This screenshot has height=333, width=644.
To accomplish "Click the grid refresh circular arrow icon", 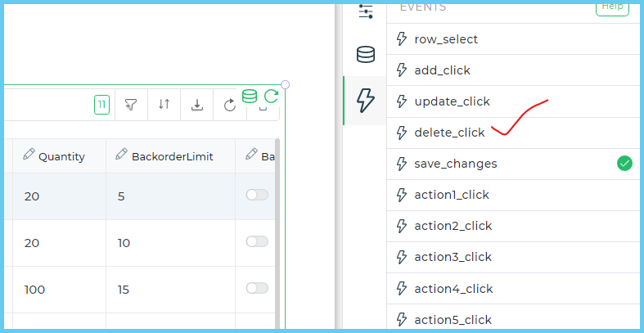I will click(x=230, y=105).
